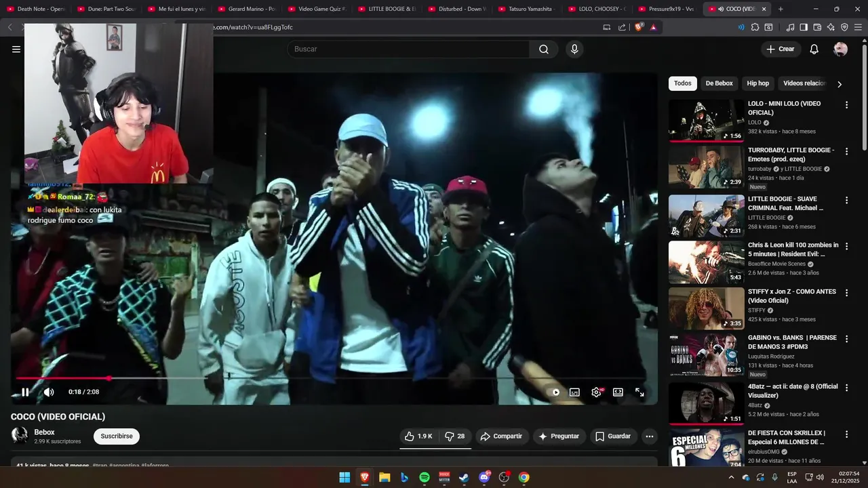The image size is (868, 488).
Task: Toggle the browser sidebar panel
Action: coord(804,27)
